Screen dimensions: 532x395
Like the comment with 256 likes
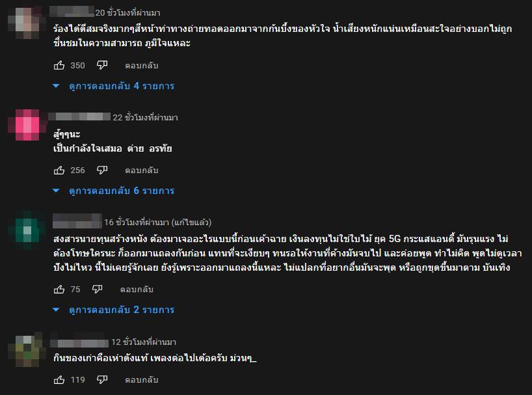click(x=59, y=170)
